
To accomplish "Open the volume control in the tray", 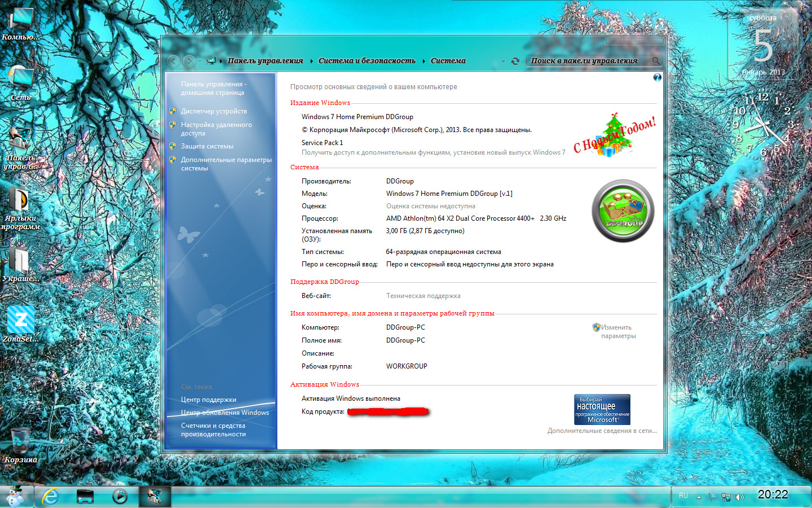I will click(740, 497).
